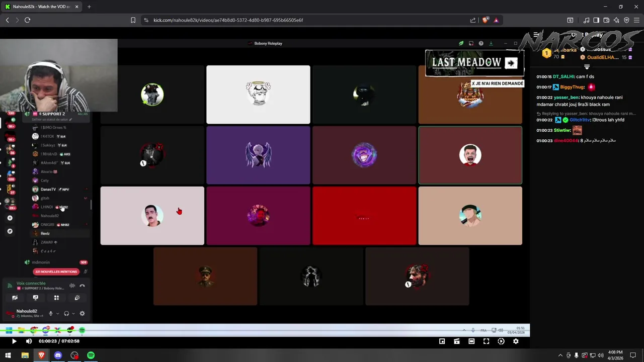The image size is (644, 362).
Task: Open Brave main hamburger menu
Action: point(636,20)
